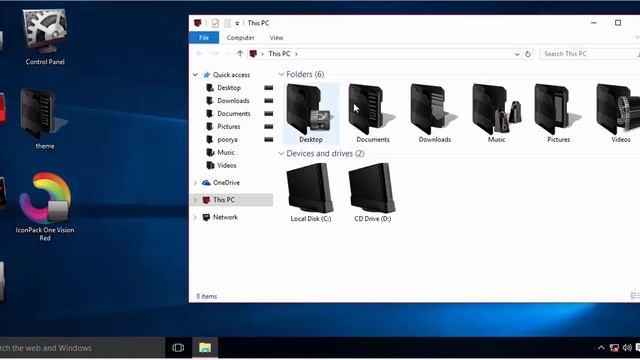Viewport: 640px width, 360px height.
Task: Open Control Panel desktop icon
Action: (x=45, y=37)
